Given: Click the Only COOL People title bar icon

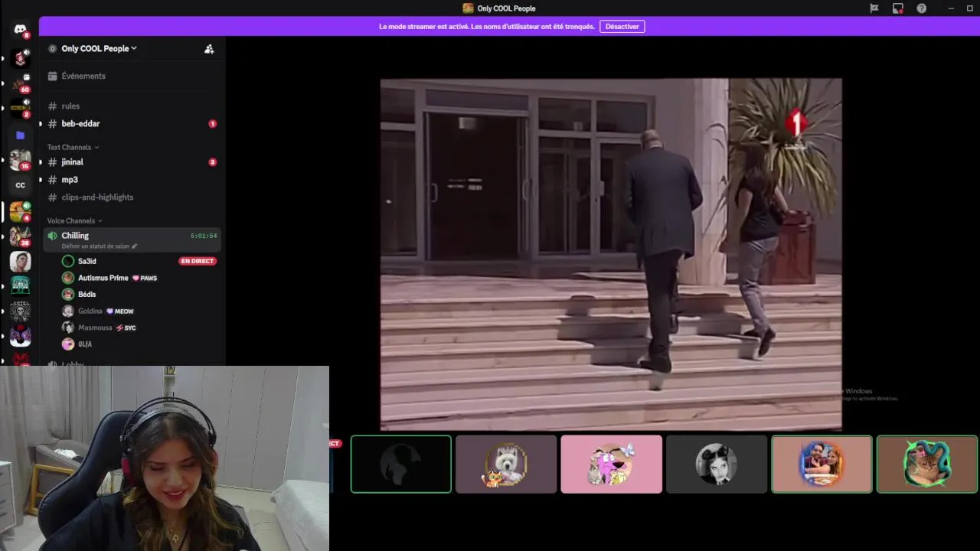Looking at the screenshot, I should (468, 8).
